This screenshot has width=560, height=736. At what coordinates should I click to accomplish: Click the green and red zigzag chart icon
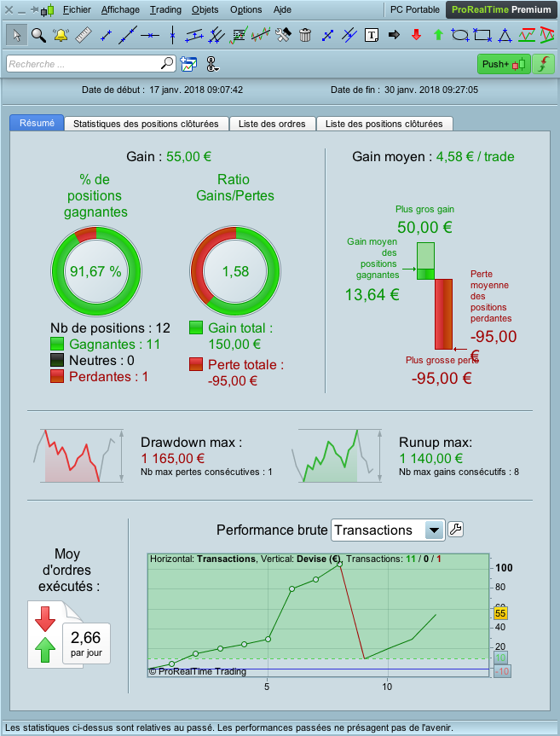(527, 35)
